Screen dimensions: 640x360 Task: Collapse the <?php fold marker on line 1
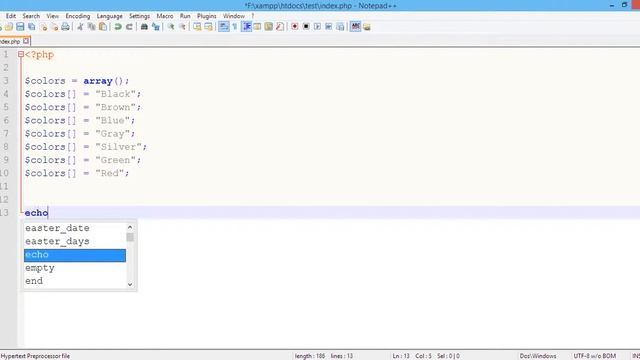point(21,54)
